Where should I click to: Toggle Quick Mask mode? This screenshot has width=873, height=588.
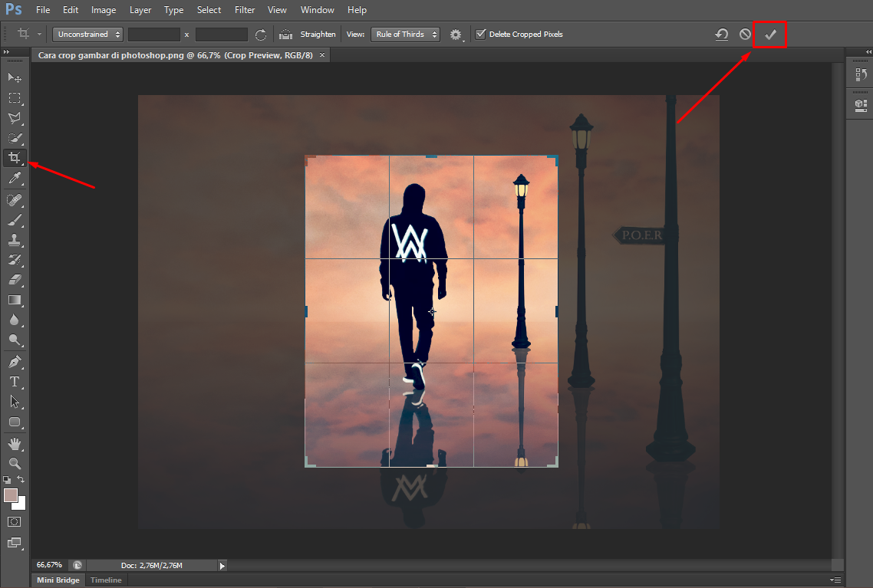pos(15,522)
